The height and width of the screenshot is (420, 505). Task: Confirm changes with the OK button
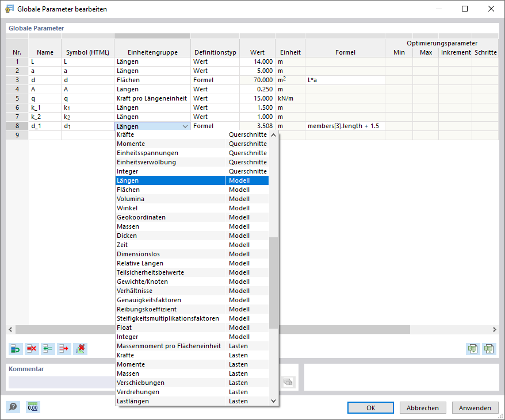370,407
